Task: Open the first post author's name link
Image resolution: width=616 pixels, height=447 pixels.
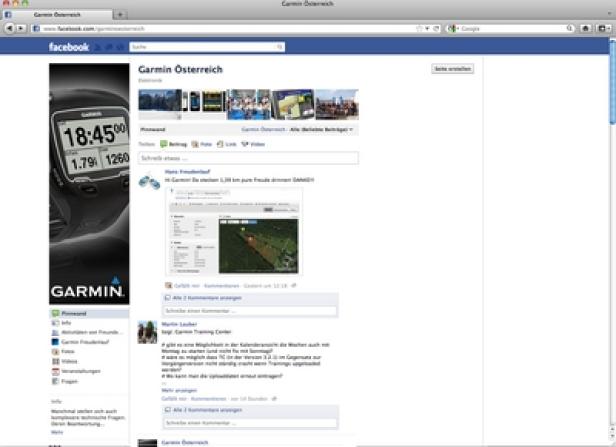Action: tap(187, 172)
